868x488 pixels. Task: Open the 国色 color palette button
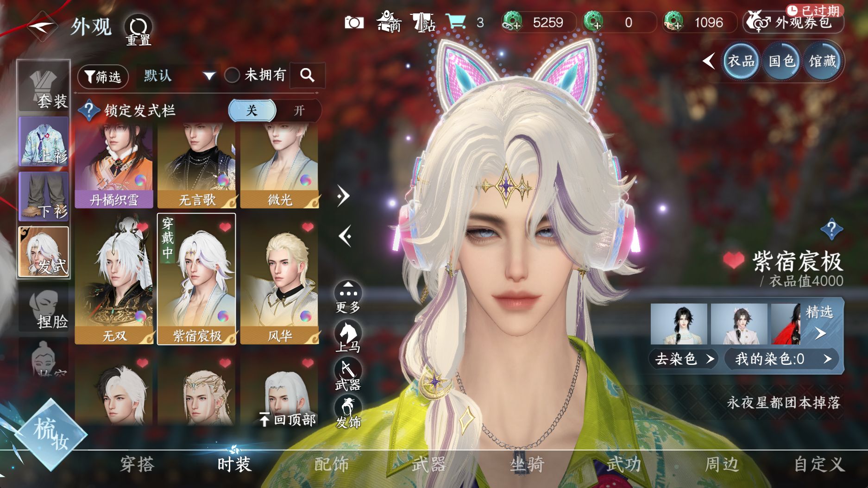(x=781, y=61)
